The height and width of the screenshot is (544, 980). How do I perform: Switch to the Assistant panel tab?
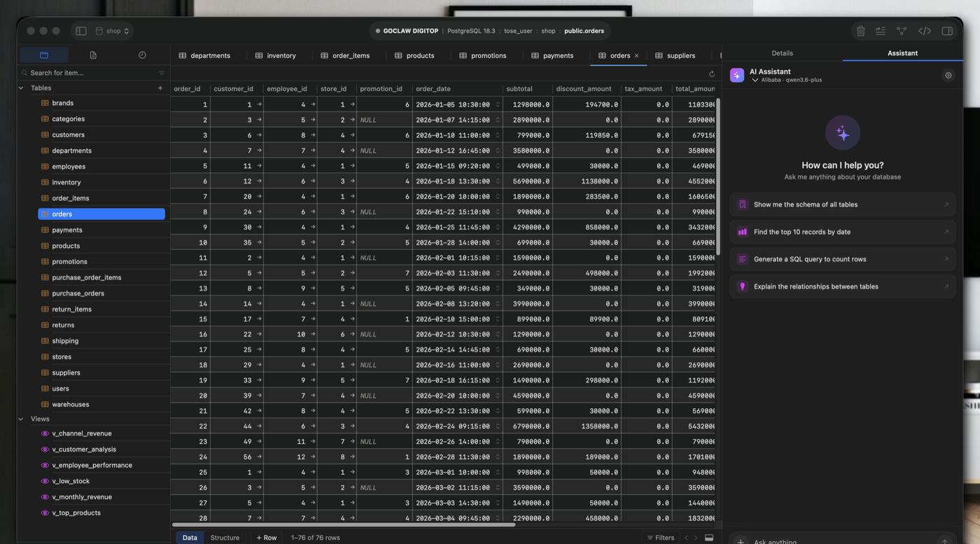click(x=902, y=53)
